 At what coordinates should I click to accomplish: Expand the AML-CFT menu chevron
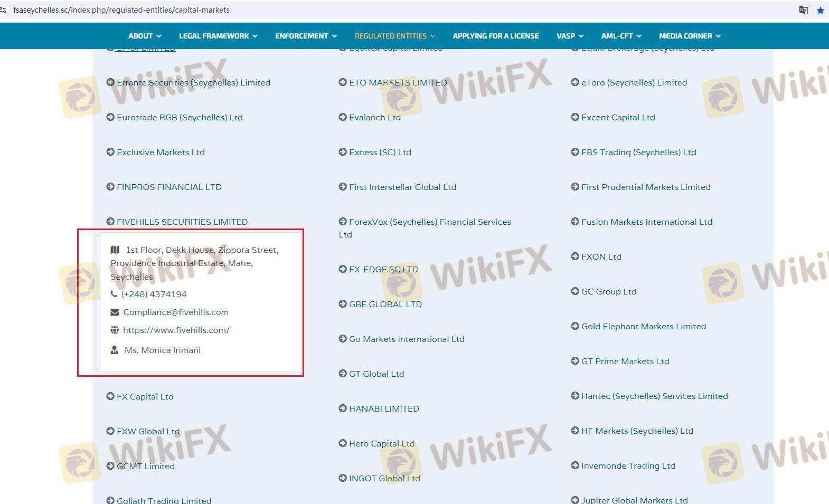pyautogui.click(x=639, y=36)
